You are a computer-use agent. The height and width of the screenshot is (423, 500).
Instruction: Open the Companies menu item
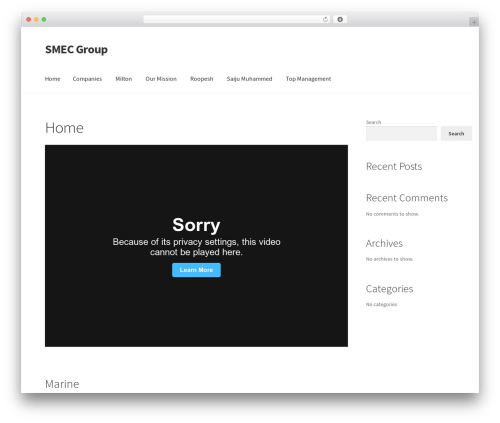coord(87,79)
